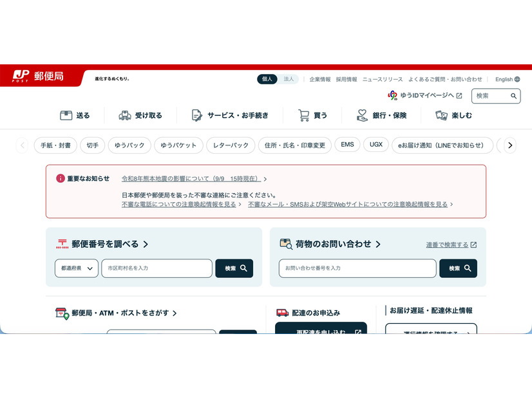Select the 切手 chip
The height and width of the screenshot is (399, 532).
pyautogui.click(x=92, y=145)
